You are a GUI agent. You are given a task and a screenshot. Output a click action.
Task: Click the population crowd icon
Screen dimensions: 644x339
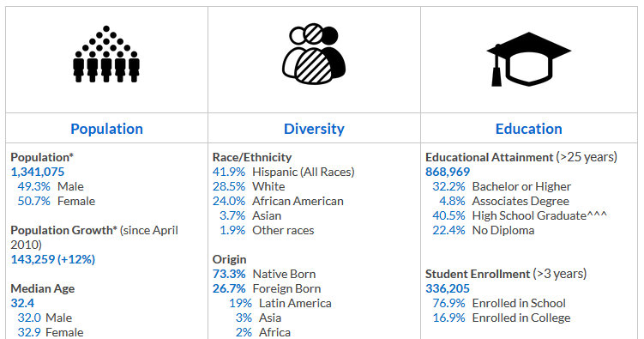click(106, 54)
